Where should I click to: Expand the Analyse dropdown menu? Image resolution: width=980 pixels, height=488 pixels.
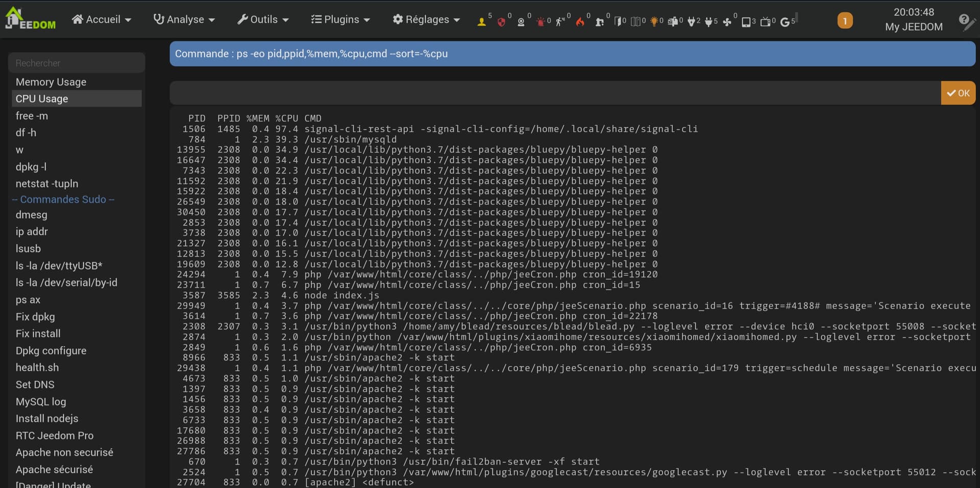pyautogui.click(x=184, y=19)
